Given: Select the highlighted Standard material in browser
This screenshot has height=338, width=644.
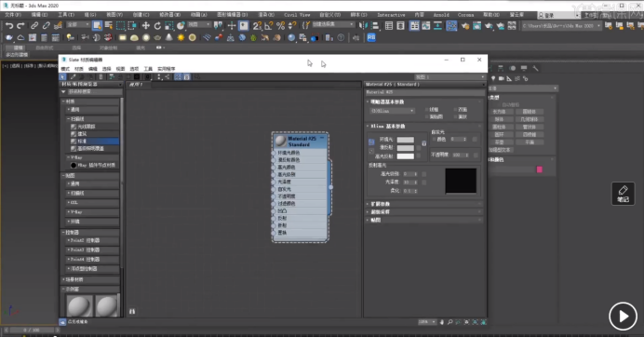Looking at the screenshot, I should [x=95, y=142].
